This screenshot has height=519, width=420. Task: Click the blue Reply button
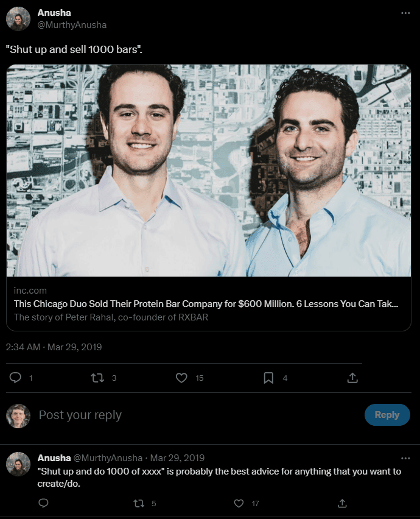click(387, 414)
